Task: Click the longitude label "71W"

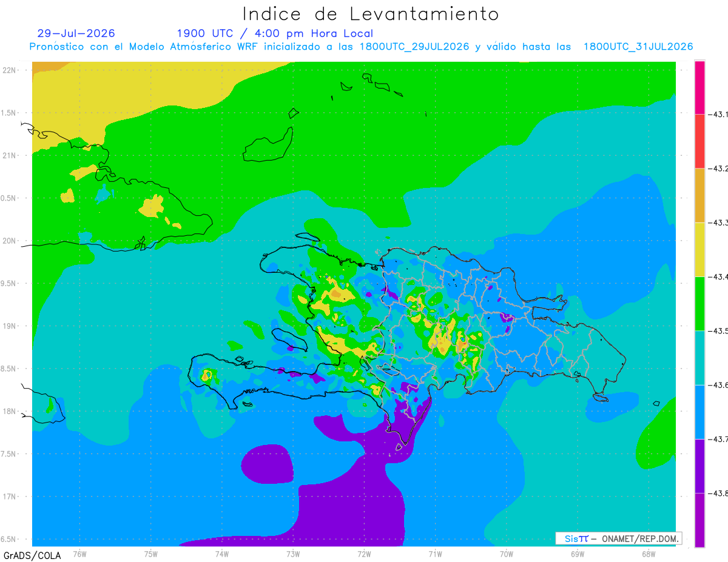Action: tap(435, 554)
